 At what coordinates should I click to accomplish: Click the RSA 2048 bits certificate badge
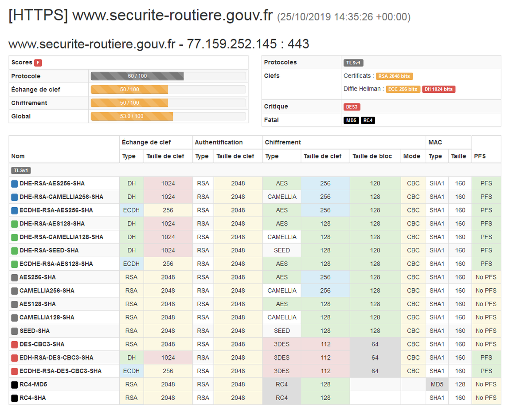point(395,76)
